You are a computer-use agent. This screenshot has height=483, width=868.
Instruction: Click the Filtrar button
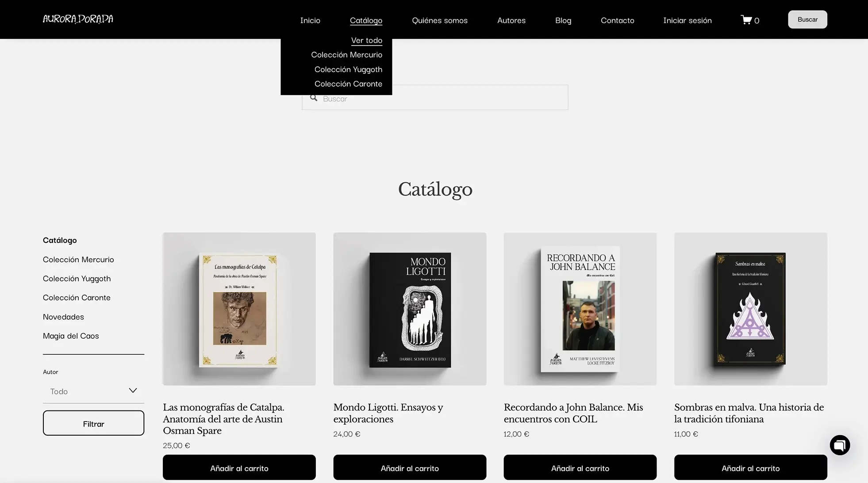pyautogui.click(x=93, y=423)
